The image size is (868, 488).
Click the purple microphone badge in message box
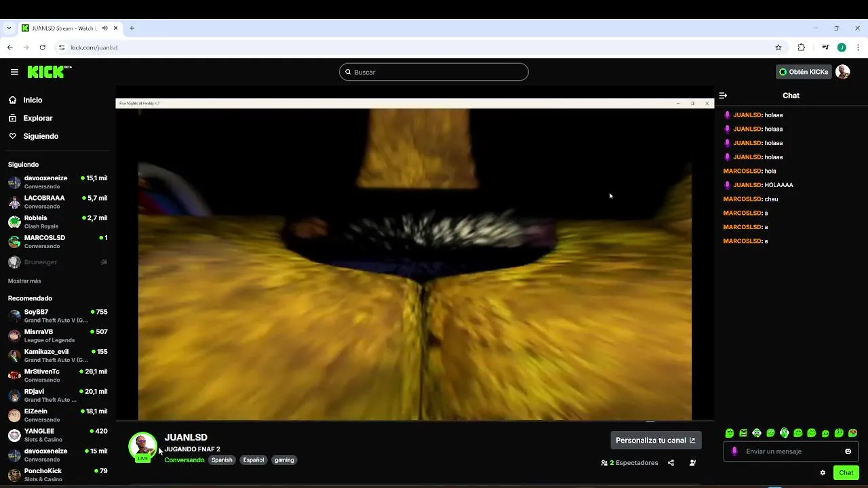734,451
